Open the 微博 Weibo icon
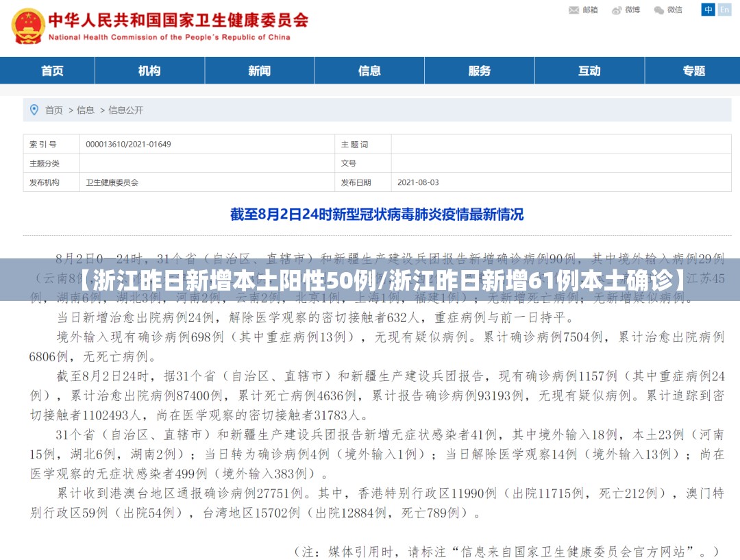Viewport: 740px width, 560px height. tap(617, 10)
